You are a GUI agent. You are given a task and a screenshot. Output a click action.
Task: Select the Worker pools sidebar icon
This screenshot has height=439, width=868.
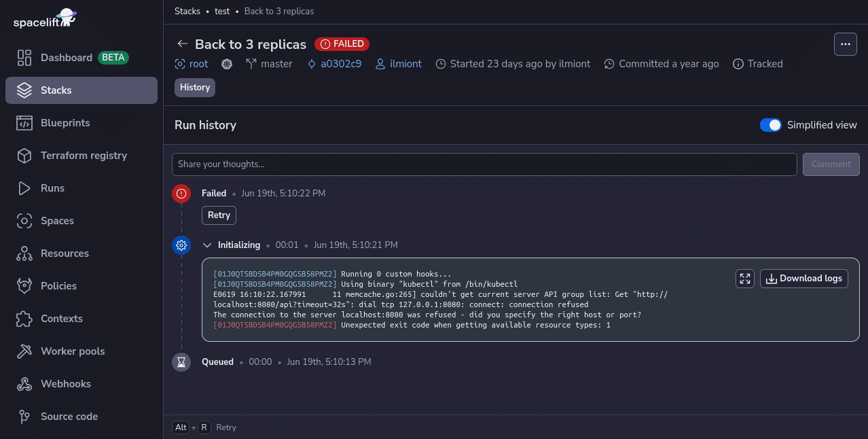(x=24, y=351)
